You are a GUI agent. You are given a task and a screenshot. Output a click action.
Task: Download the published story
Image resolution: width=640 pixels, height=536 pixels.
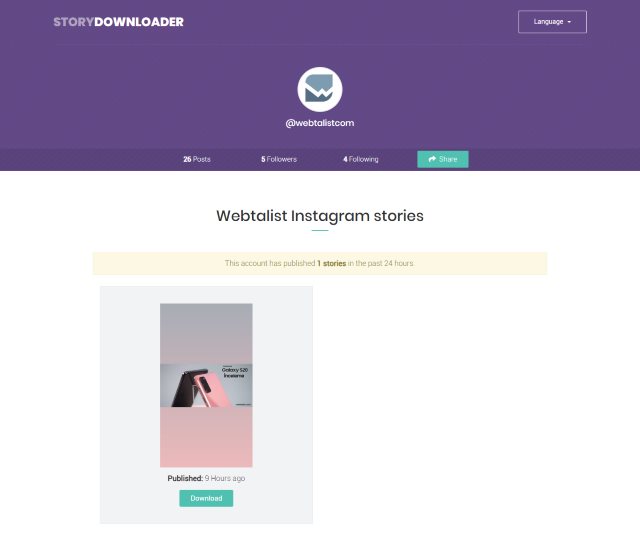click(206, 498)
